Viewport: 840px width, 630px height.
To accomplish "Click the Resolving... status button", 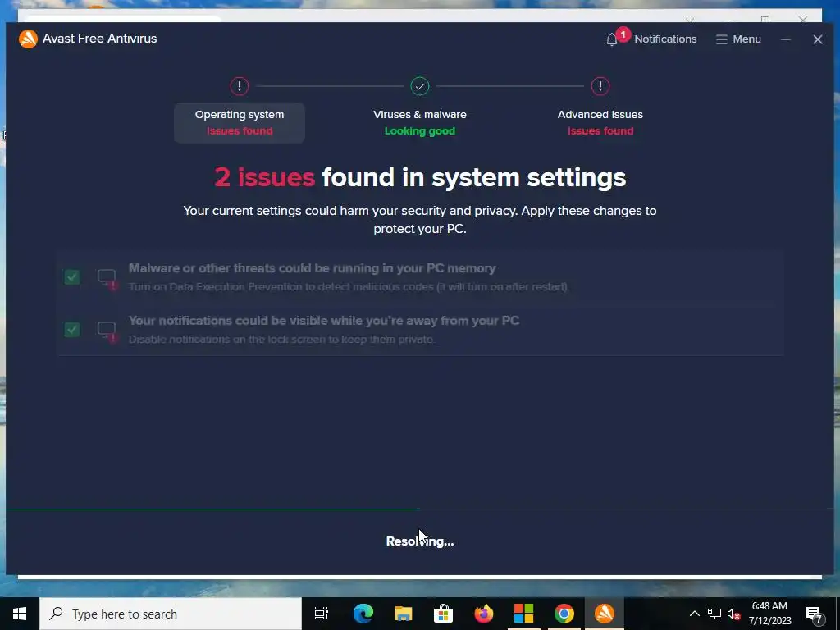I will click(x=420, y=541).
